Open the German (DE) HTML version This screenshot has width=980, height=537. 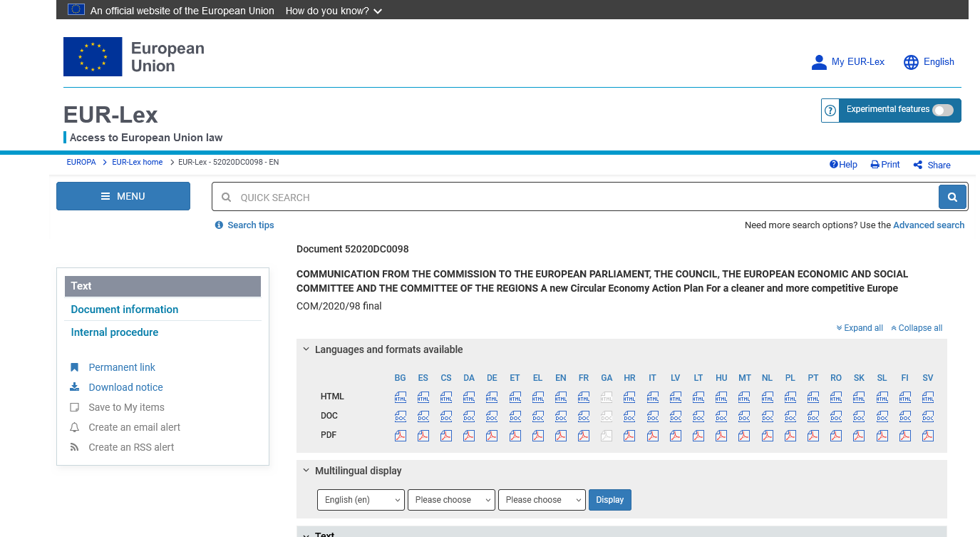coord(492,397)
